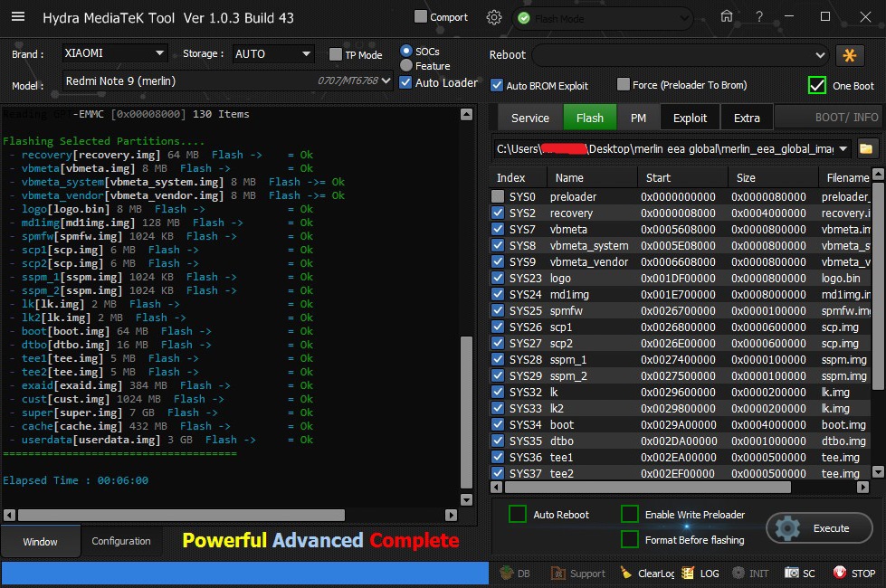This screenshot has height=588, width=886.
Task: Open the Reboot options dropdown
Action: click(681, 55)
